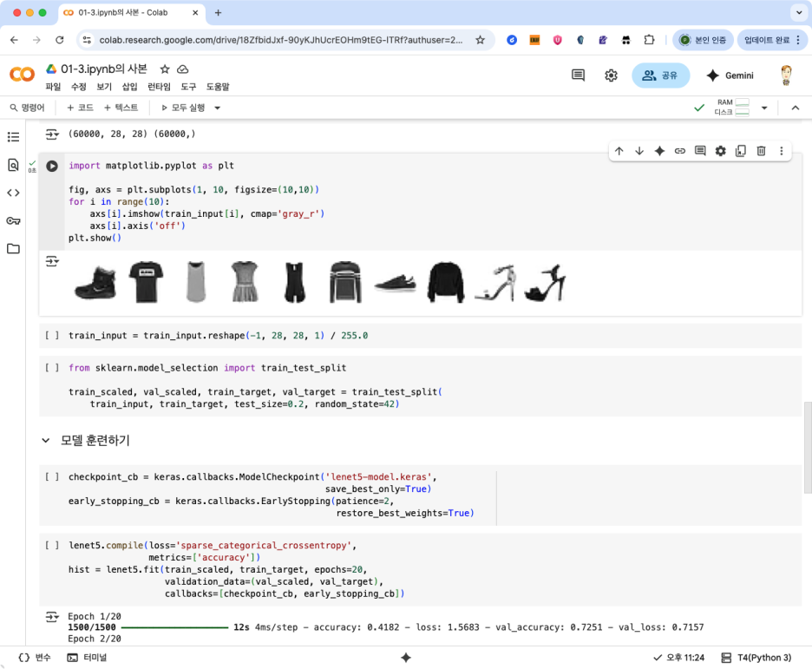The height and width of the screenshot is (669, 812).
Task: Open the find and replace sidebar icon
Action: (x=14, y=165)
